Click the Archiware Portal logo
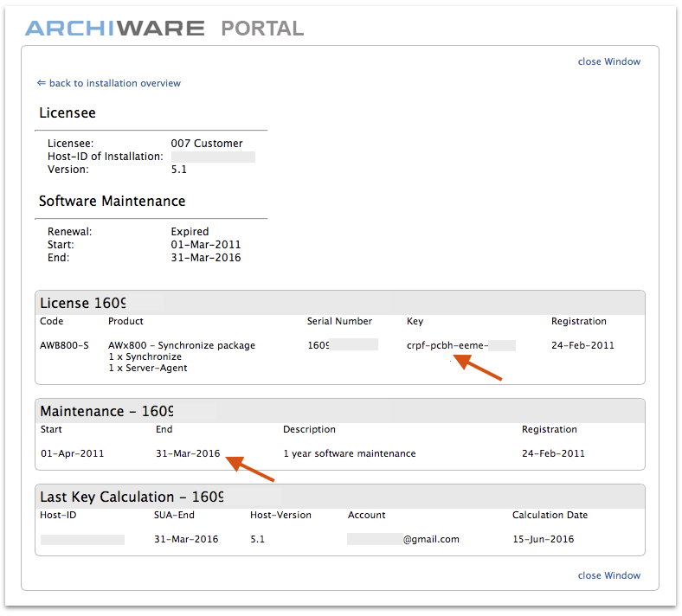Viewport: 682px width, 616px height. 164,29
